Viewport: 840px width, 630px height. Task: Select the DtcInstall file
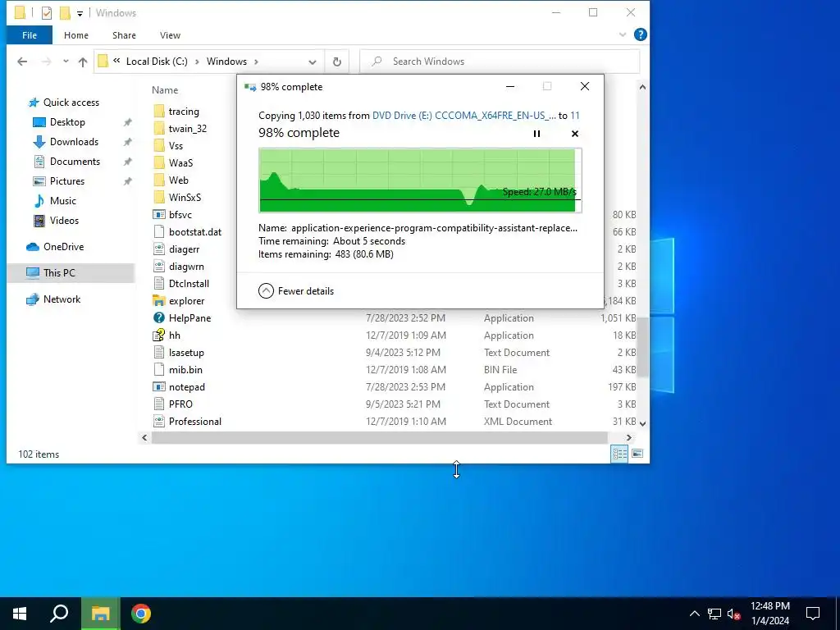tap(189, 283)
